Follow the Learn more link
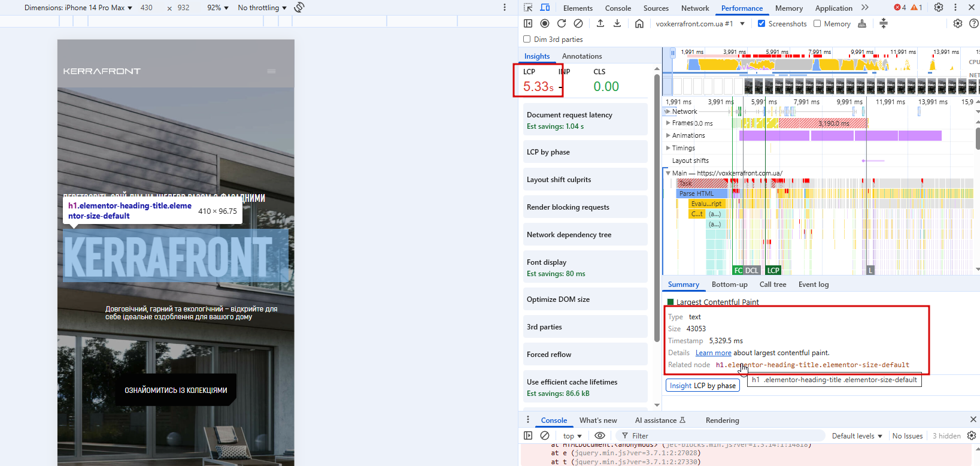The width and height of the screenshot is (980, 466). click(713, 353)
